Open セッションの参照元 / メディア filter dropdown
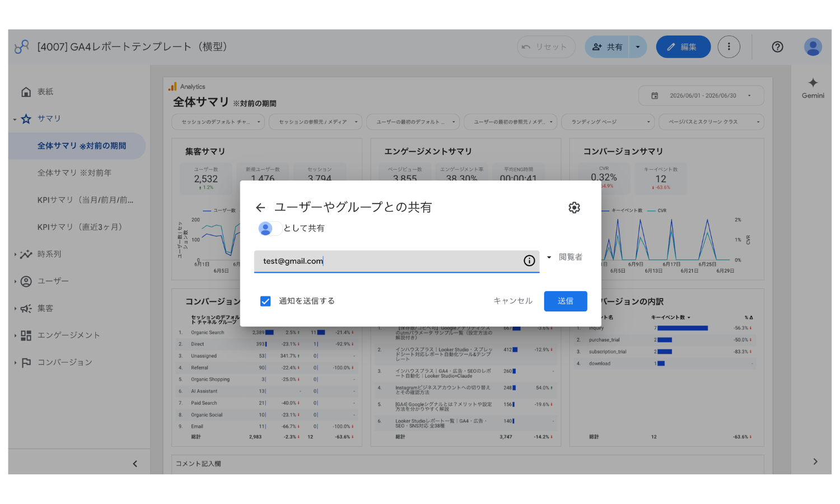Viewport: 840px width, 504px height. click(x=315, y=122)
